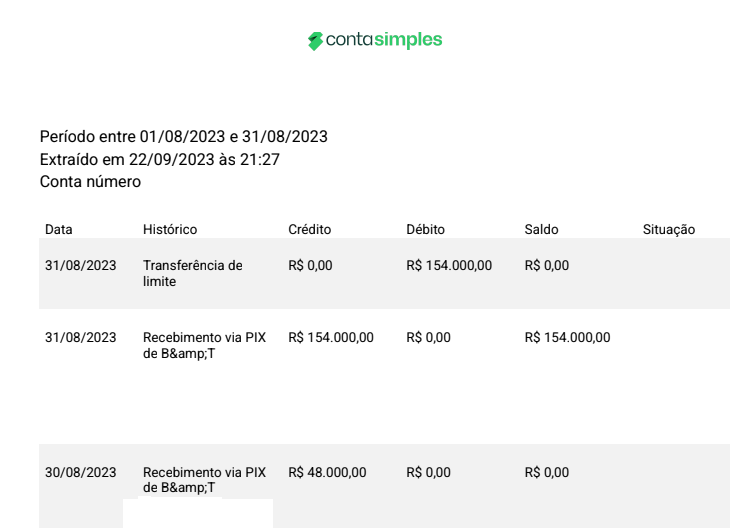Select the Saldo column header
This screenshot has width=730, height=528.
coord(541,230)
